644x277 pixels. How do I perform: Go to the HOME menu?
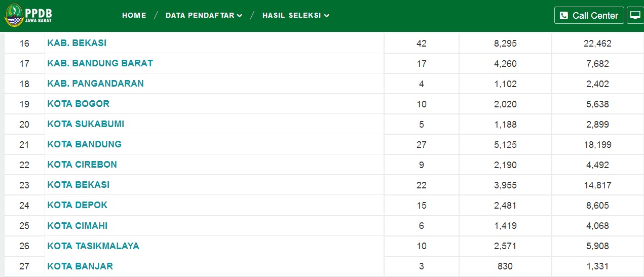[x=134, y=16]
